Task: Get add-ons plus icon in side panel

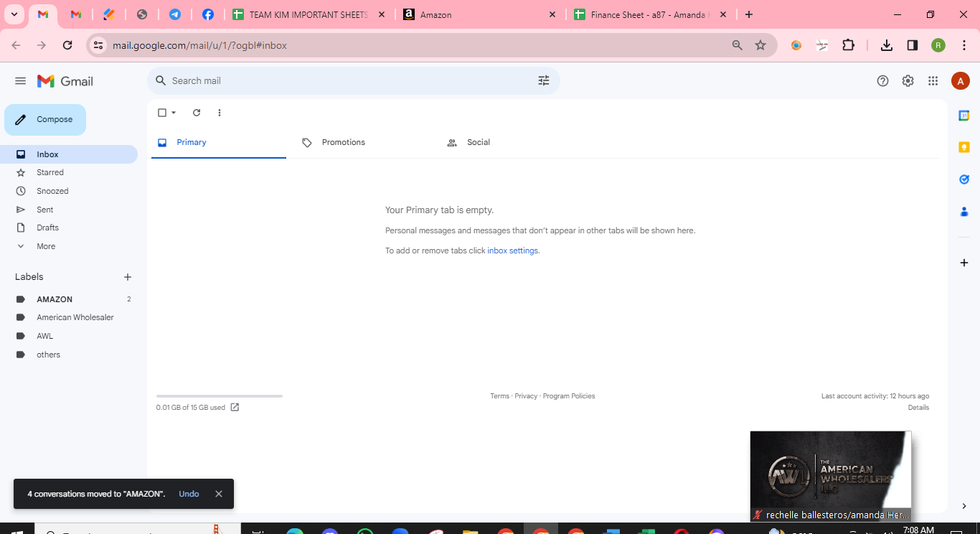Action: click(964, 263)
